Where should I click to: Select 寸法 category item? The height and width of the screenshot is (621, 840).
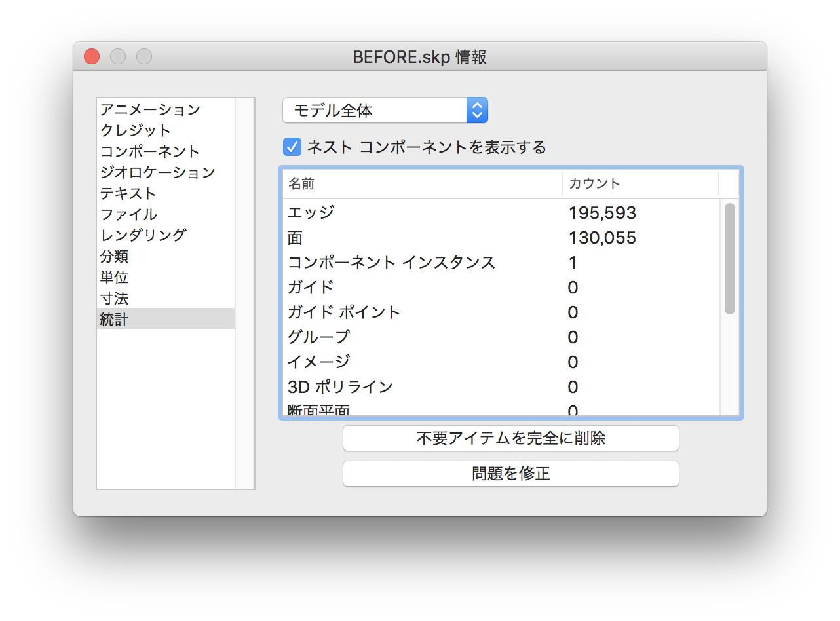[114, 298]
